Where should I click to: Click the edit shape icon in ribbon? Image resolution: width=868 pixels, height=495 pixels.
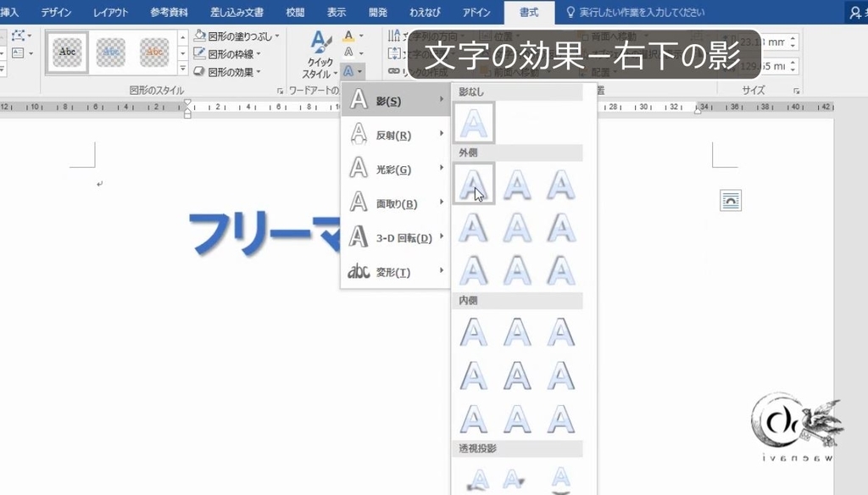coord(20,36)
